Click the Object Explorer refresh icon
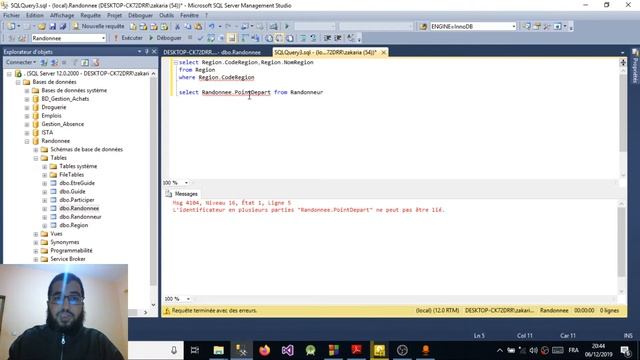 click(x=85, y=62)
